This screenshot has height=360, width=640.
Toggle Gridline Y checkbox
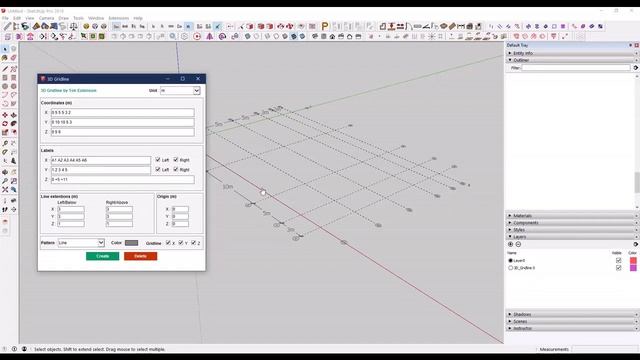coord(181,242)
